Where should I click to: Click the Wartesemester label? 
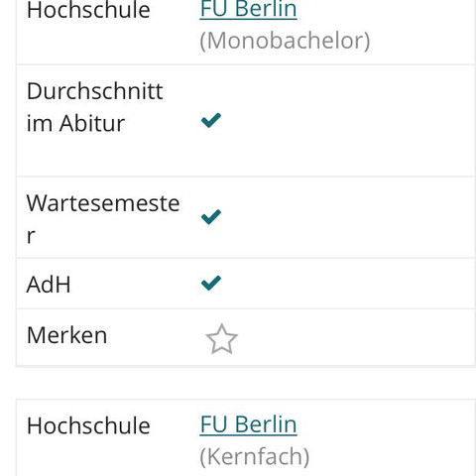click(103, 219)
